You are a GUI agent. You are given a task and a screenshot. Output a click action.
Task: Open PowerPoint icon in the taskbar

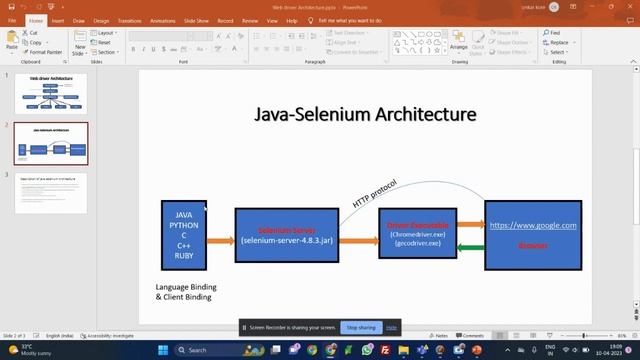(477, 350)
